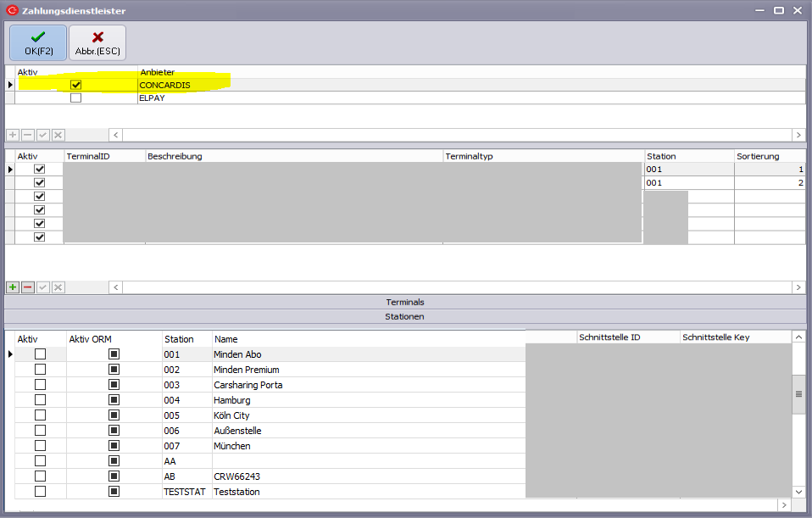Image resolution: width=812 pixels, height=518 pixels.
Task: Uncheck the Aktiv checkbox for CONCARDIS
Action: (x=76, y=85)
